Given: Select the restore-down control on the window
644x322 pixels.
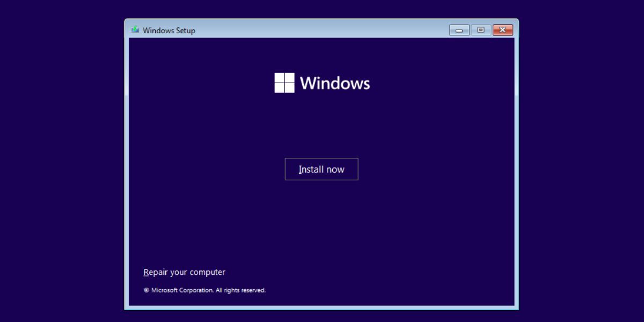Looking at the screenshot, I should 480,30.
